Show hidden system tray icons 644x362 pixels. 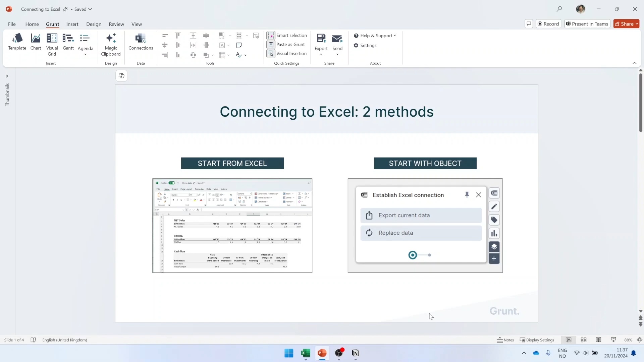tap(524, 353)
